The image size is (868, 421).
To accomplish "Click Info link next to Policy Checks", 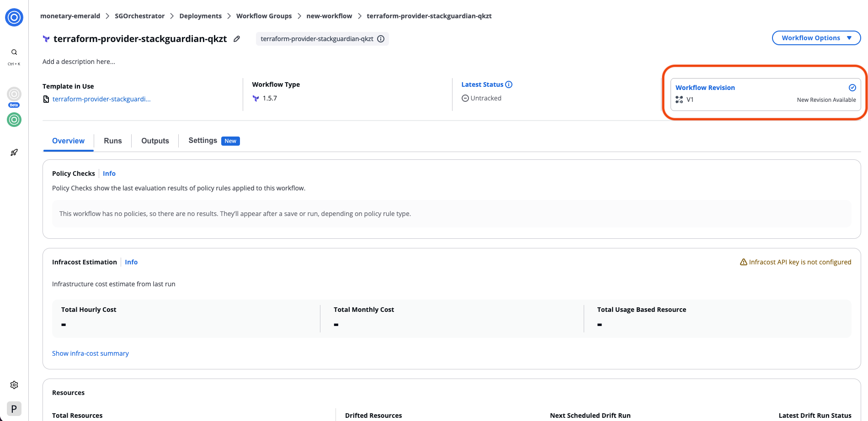I will point(109,174).
